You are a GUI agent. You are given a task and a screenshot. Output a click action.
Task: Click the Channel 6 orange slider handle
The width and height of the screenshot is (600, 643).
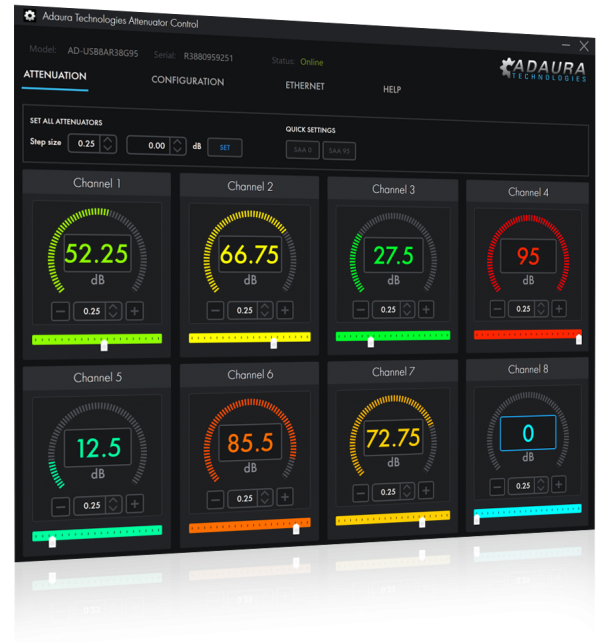(296, 529)
